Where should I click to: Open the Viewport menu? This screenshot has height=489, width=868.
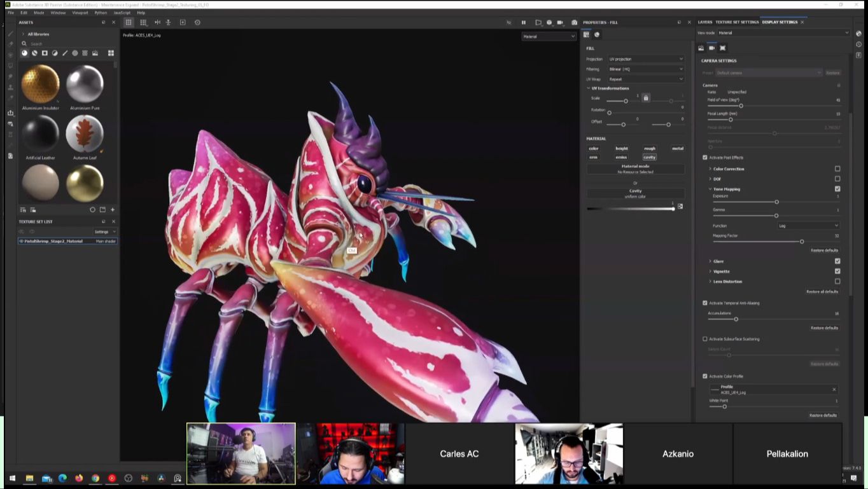click(80, 13)
